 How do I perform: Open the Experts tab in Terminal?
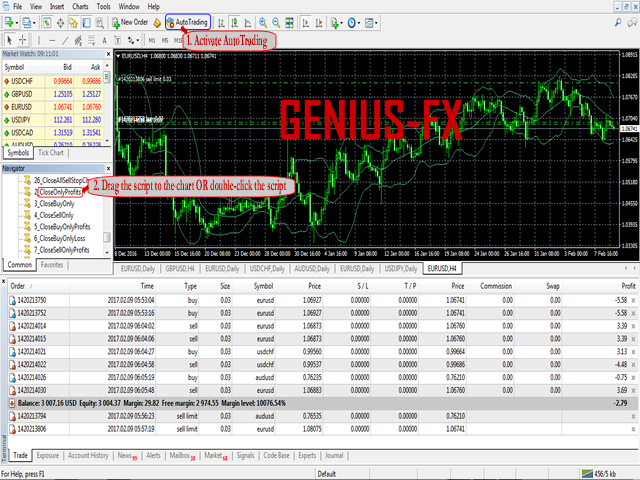[307, 456]
